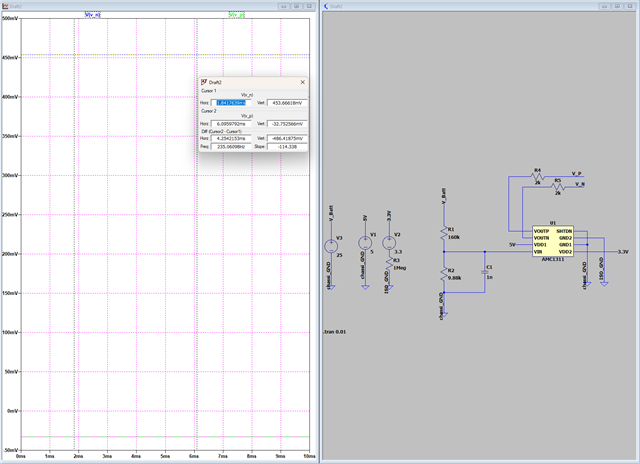Select voltage source V3 with value 25
The image size is (640, 464).
coord(331,246)
